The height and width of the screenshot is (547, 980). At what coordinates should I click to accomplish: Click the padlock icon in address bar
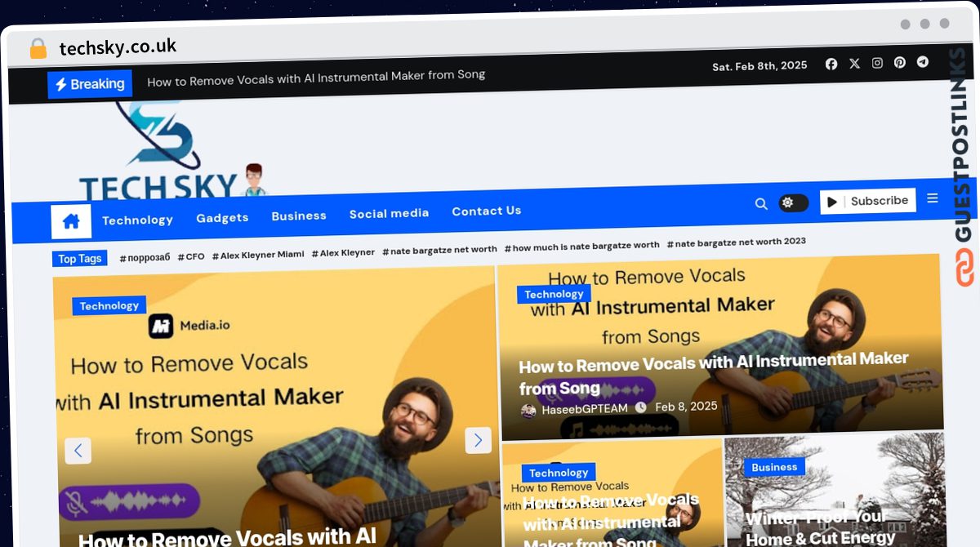tap(38, 49)
